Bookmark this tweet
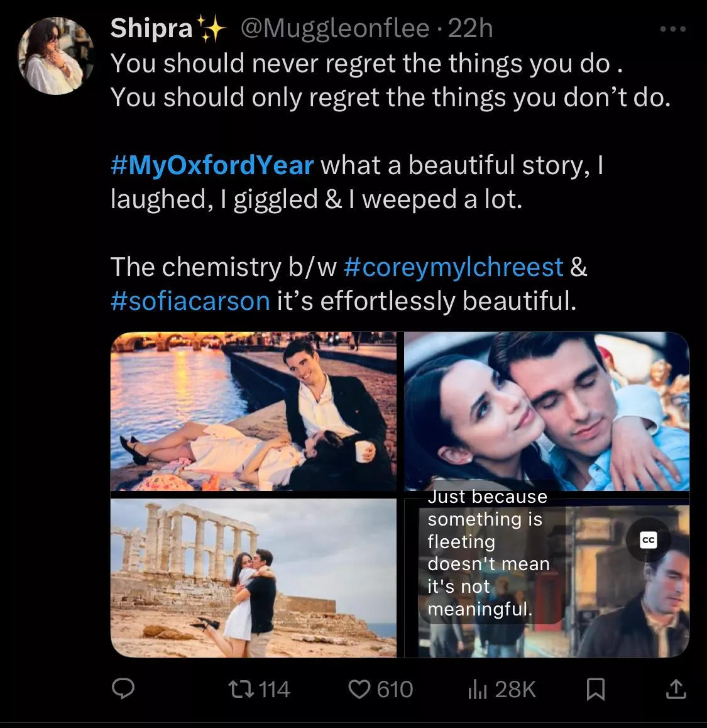The width and height of the screenshot is (707, 728). [595, 690]
